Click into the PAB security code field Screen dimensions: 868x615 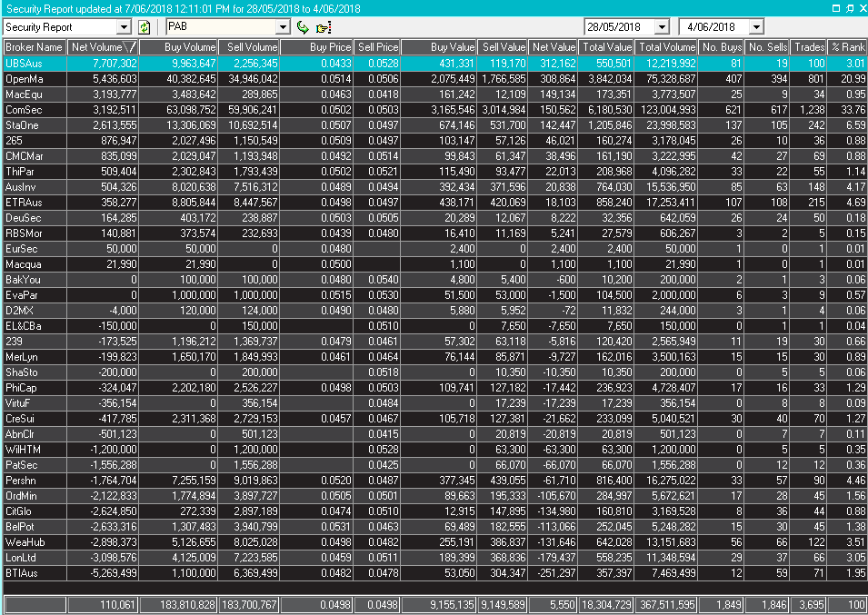click(x=222, y=26)
